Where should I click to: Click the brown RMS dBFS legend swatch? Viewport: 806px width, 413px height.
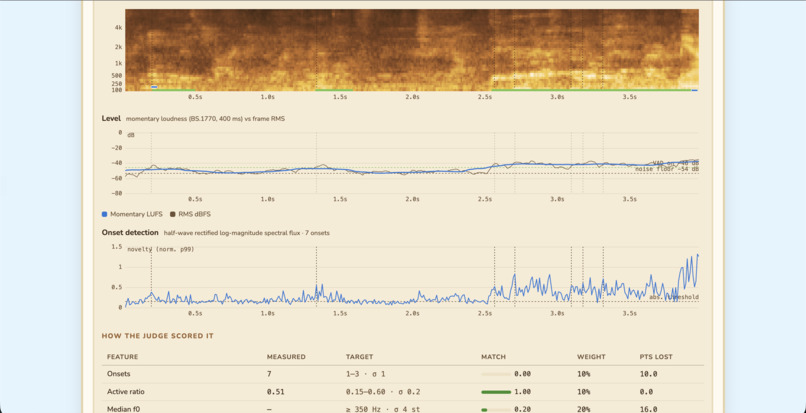[x=173, y=214]
